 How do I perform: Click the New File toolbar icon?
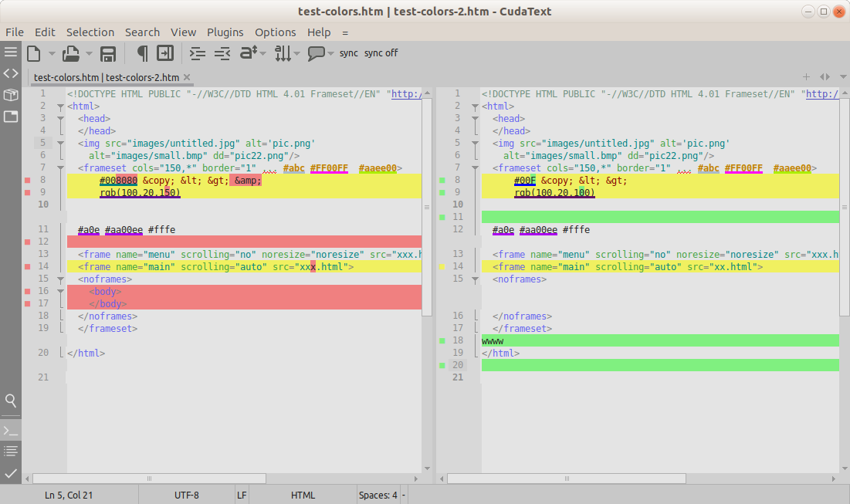pos(34,53)
